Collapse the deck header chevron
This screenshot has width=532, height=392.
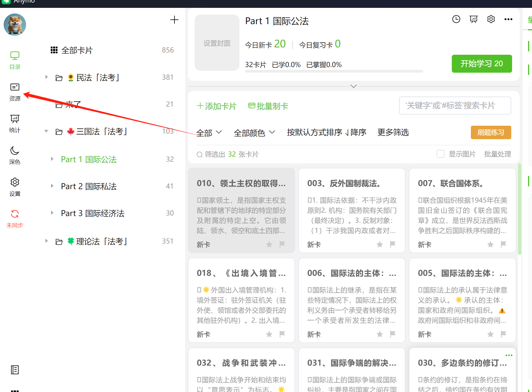[354, 86]
